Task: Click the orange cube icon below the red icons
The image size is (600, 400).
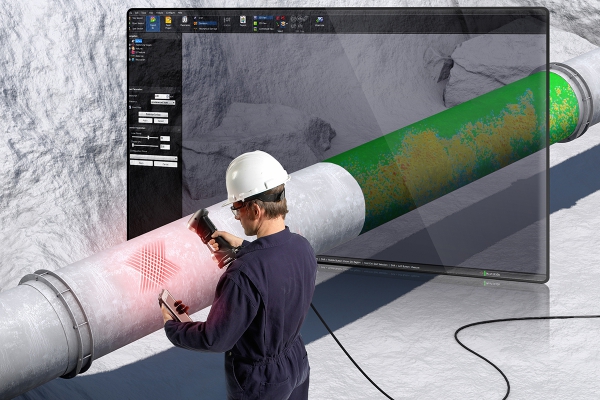Action: tap(283, 24)
